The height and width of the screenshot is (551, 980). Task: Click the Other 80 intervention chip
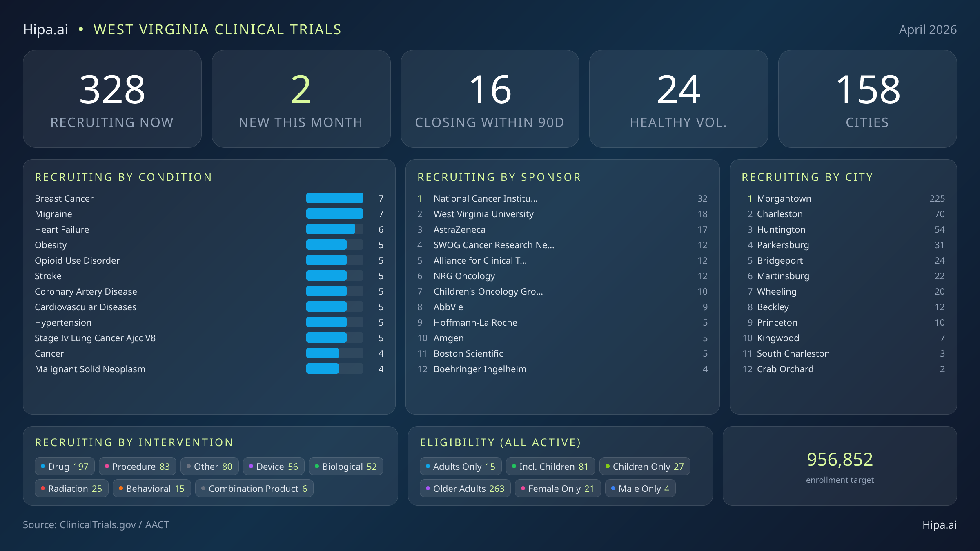(x=209, y=467)
